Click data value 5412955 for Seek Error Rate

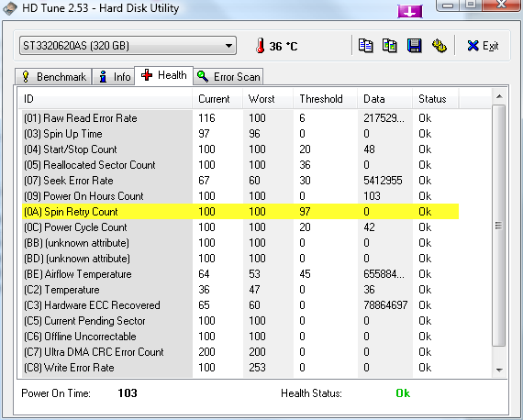383,181
